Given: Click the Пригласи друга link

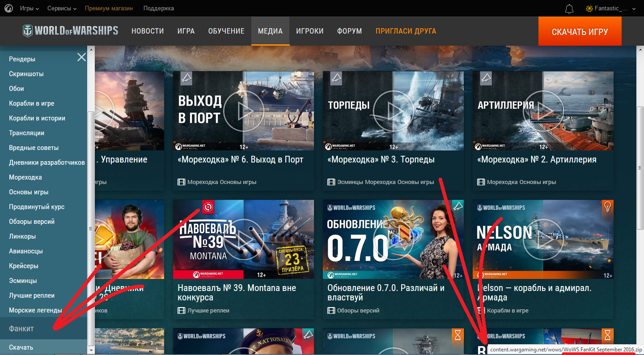Looking at the screenshot, I should pos(406,31).
